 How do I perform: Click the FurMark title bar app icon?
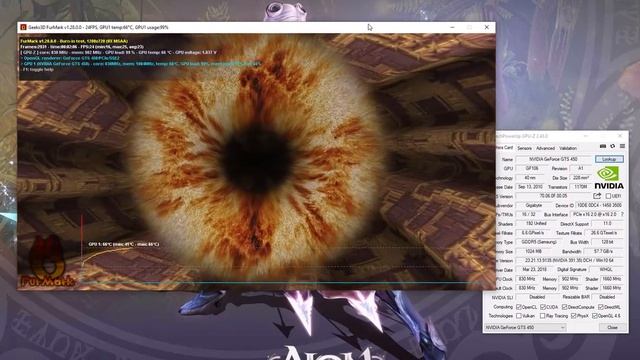pyautogui.click(x=23, y=27)
